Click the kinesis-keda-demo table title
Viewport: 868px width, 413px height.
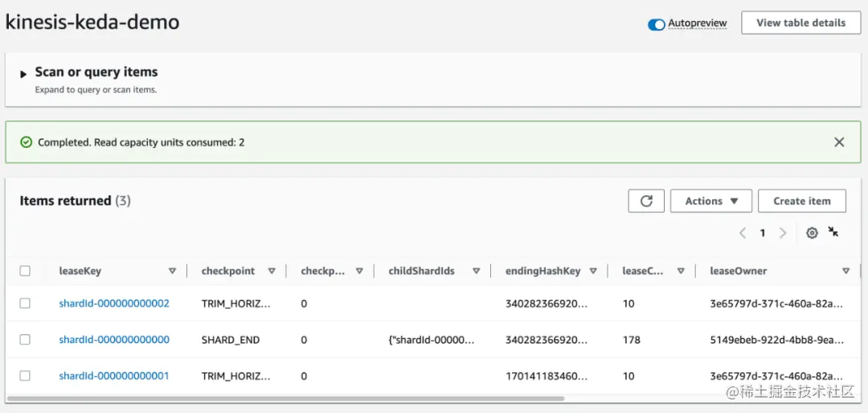tap(92, 22)
